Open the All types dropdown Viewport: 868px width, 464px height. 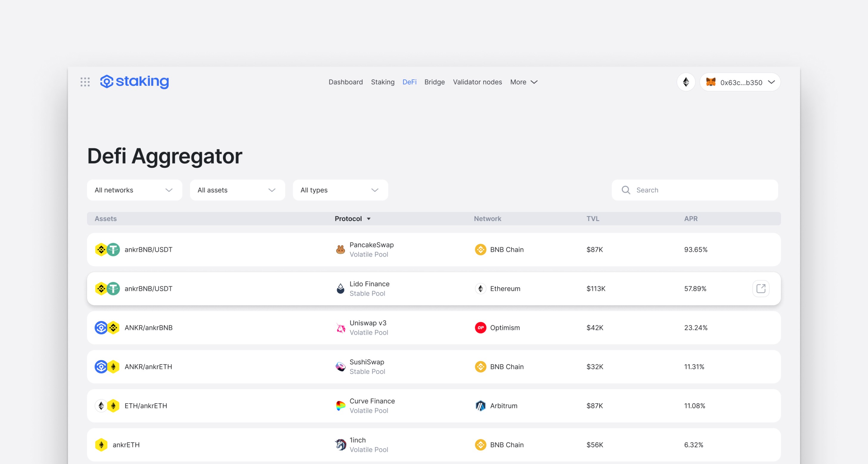tap(340, 190)
